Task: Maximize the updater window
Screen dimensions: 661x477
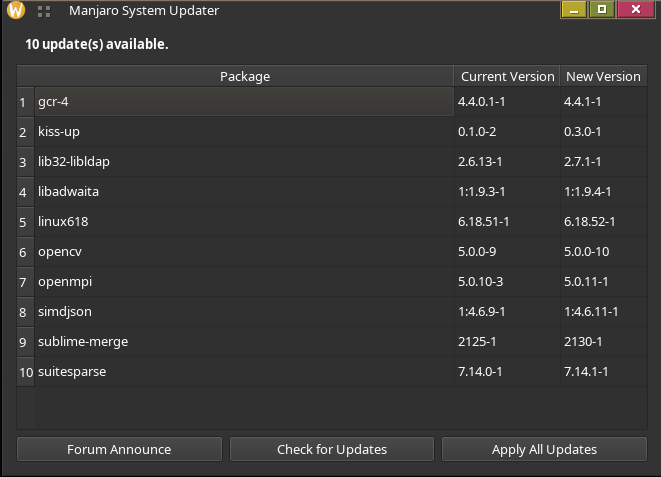Action: pos(602,10)
